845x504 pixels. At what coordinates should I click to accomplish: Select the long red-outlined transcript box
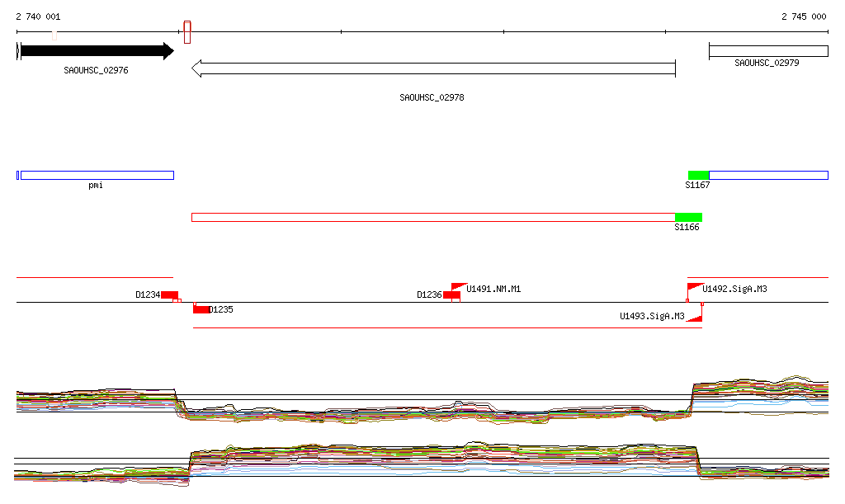(433, 217)
